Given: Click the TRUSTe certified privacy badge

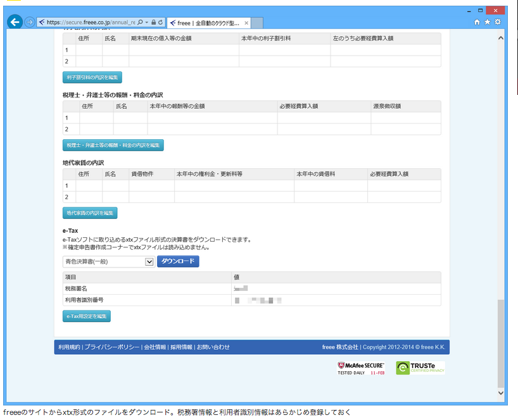Looking at the screenshot, I should pos(420,368).
